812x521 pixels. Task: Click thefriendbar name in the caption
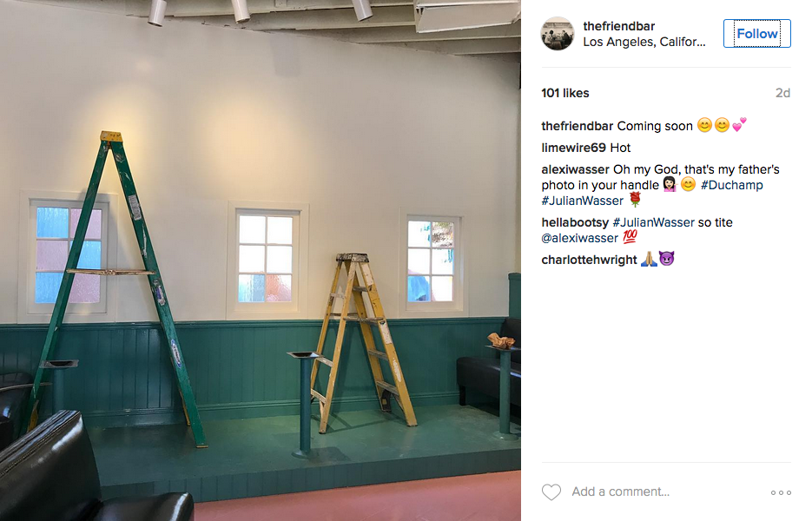tap(577, 127)
